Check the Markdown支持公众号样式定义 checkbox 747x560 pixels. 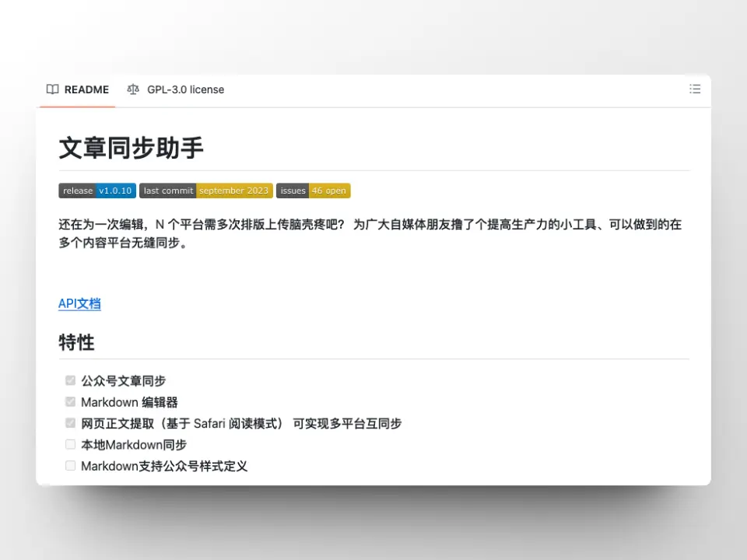pos(71,466)
